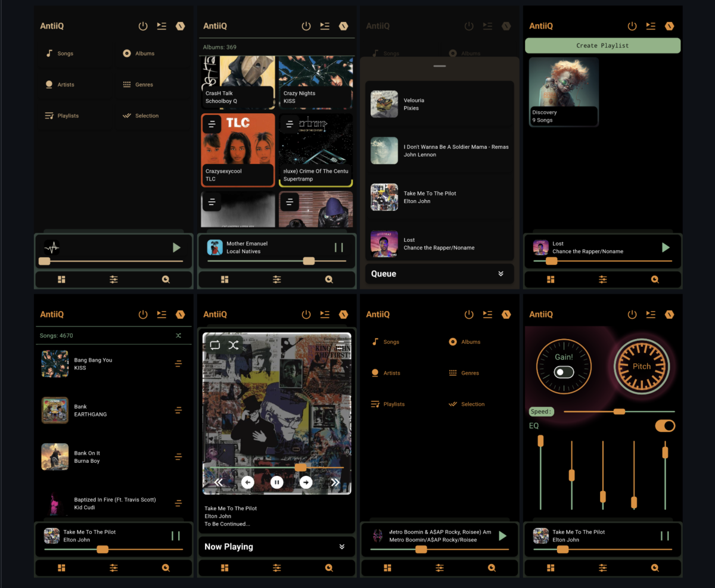715x588 pixels.
Task: Select the repeat icon above the album artwork
Action: (x=215, y=345)
